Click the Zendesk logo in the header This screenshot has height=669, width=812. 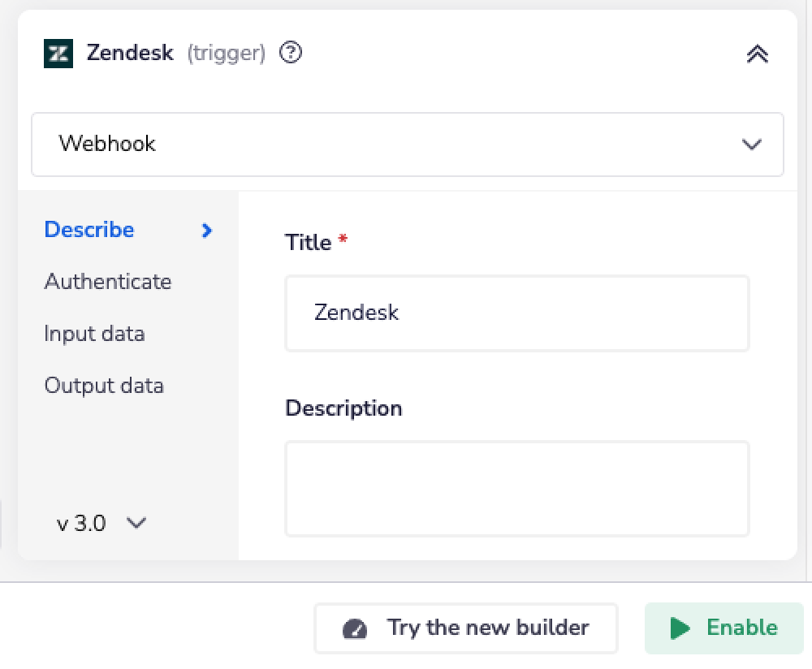(58, 53)
